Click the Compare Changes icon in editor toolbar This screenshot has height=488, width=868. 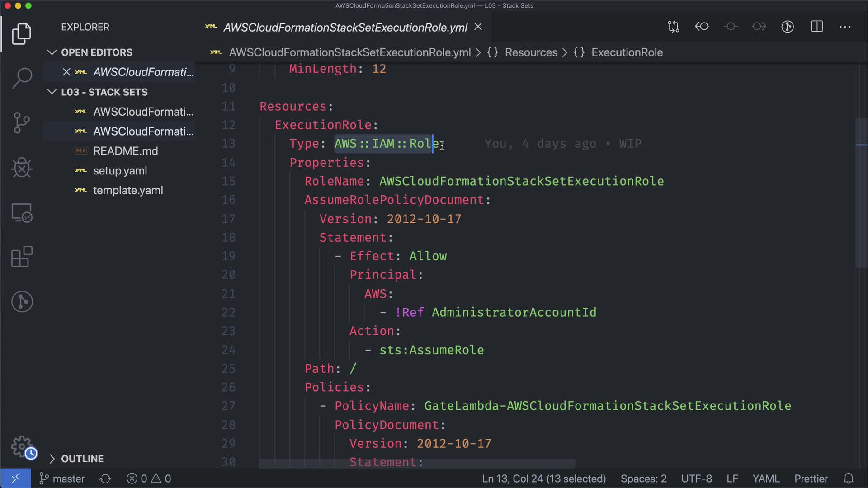pos(673,27)
